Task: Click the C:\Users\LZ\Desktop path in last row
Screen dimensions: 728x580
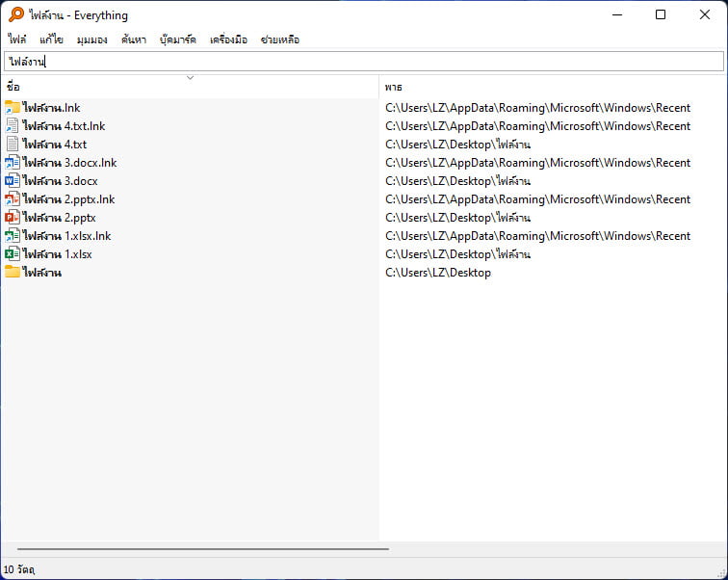Action: tap(438, 272)
